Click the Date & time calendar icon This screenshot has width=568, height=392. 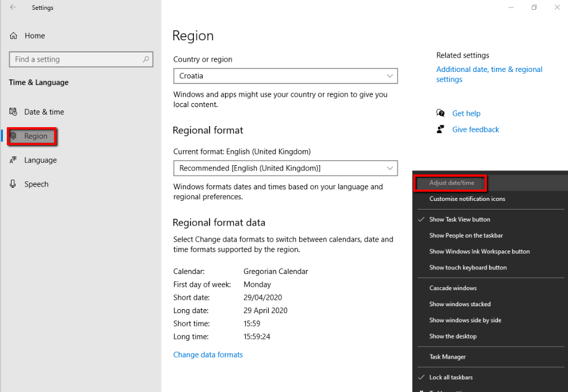(13, 112)
